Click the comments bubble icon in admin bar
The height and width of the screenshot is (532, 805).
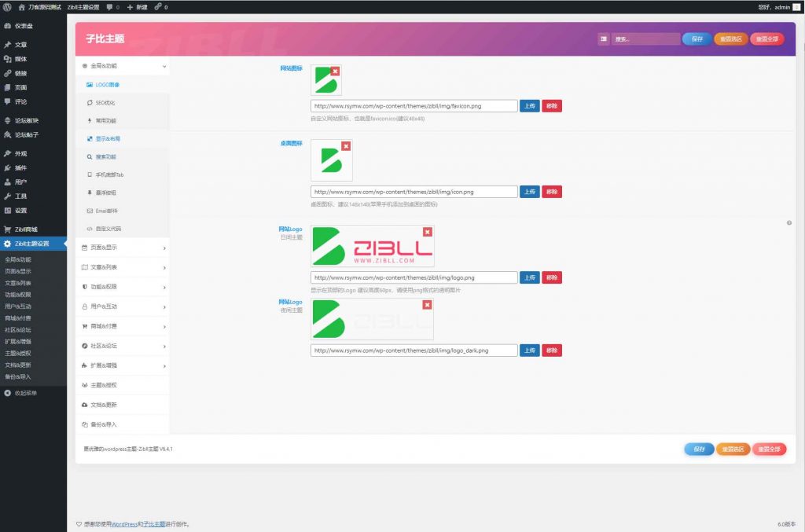pyautogui.click(x=109, y=6)
